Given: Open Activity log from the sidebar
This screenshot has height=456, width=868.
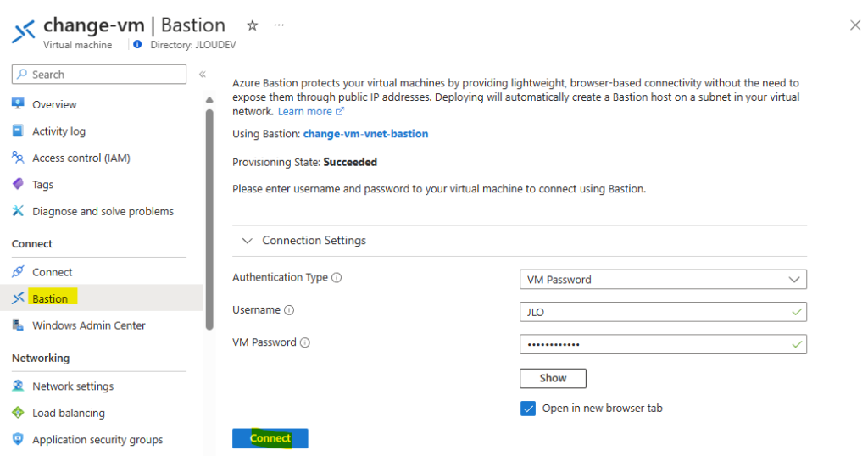Looking at the screenshot, I should click(58, 131).
